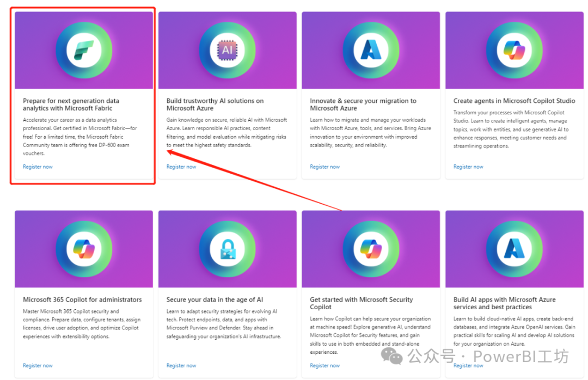This screenshot has height=380, width=588.
Task: Click the 'Learn how Copilot can help' description
Action: (370, 336)
